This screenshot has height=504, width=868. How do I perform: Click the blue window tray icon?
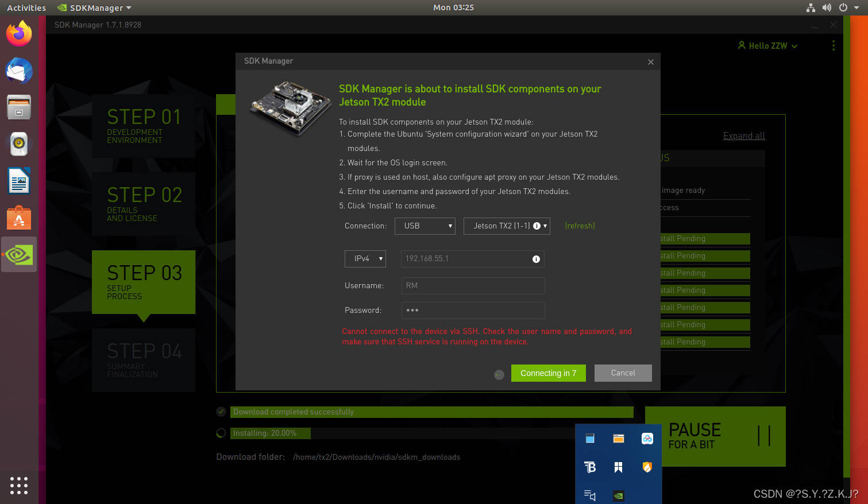point(590,439)
